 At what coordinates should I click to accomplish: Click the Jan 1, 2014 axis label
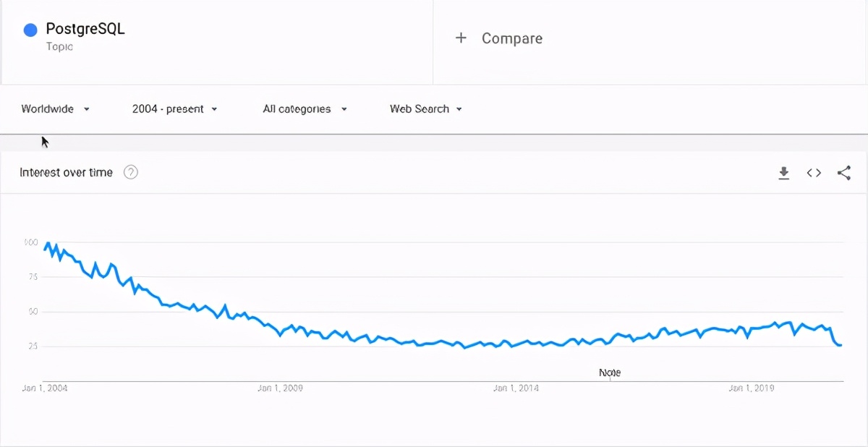515,388
